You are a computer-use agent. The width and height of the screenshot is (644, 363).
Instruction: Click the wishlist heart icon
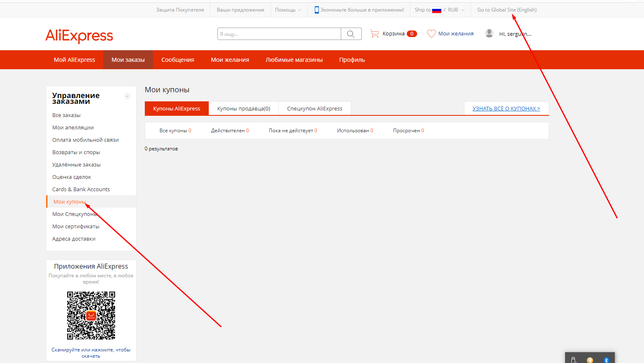[x=431, y=34]
